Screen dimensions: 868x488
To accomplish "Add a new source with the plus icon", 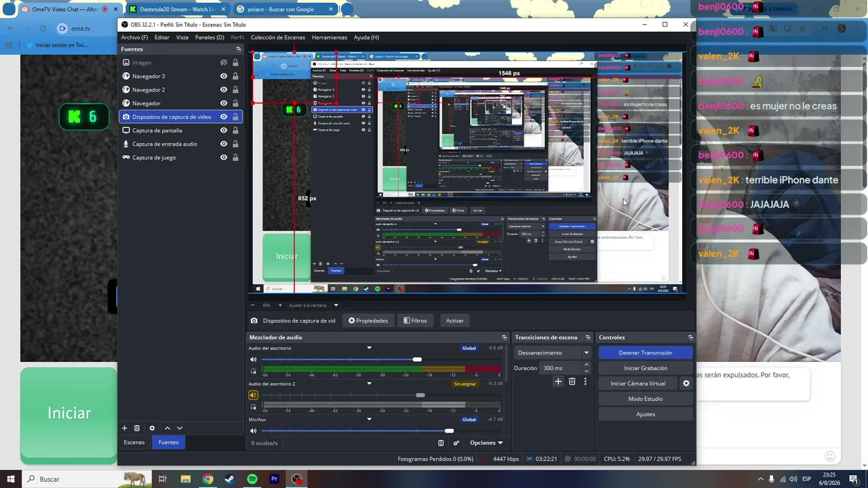I will pyautogui.click(x=124, y=428).
